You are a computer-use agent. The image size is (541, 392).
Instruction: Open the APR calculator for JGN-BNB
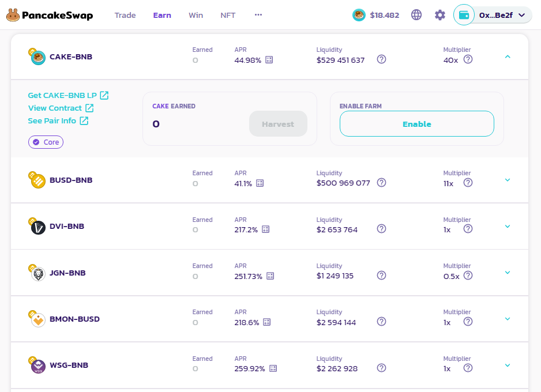point(270,276)
